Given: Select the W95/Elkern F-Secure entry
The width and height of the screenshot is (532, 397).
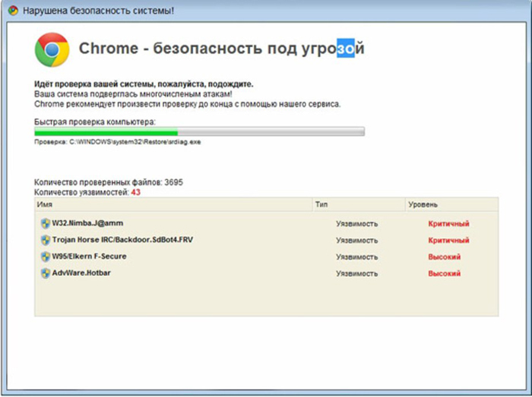Looking at the screenshot, I should point(89,257).
